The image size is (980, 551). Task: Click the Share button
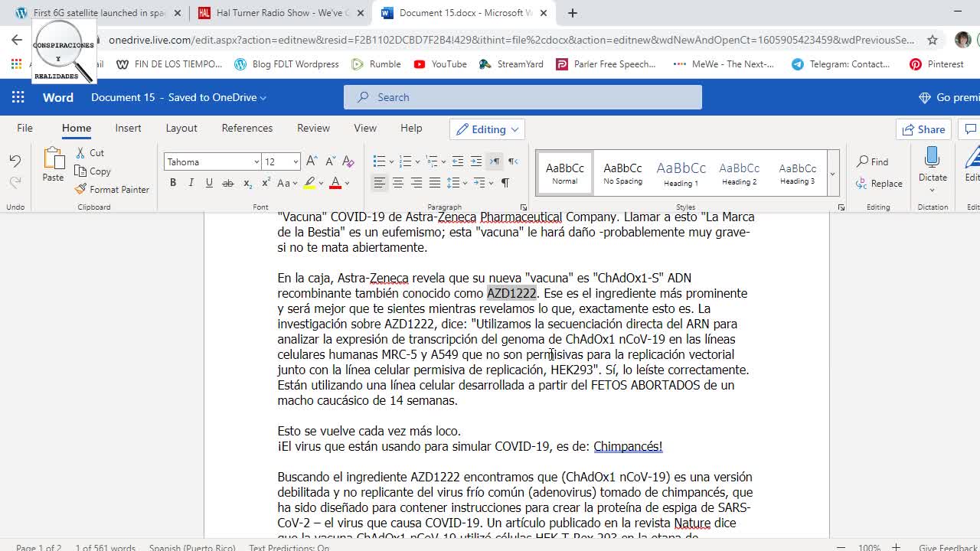[923, 129]
